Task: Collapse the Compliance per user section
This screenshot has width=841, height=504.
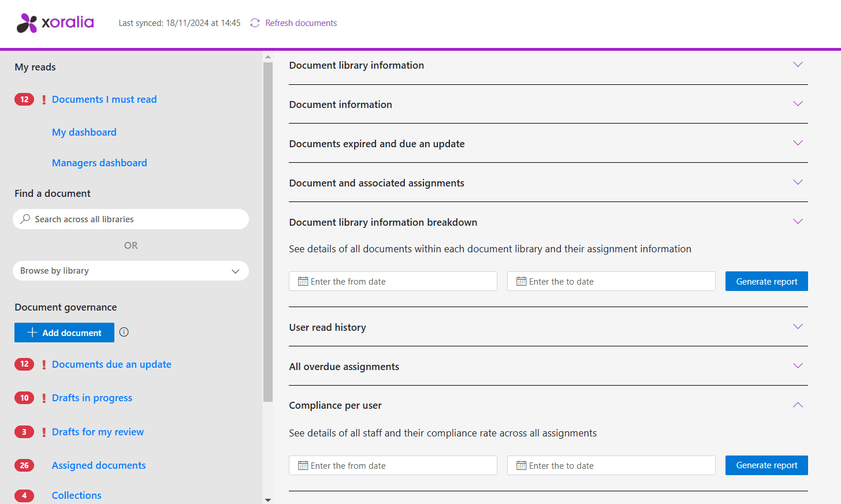Action: click(798, 405)
